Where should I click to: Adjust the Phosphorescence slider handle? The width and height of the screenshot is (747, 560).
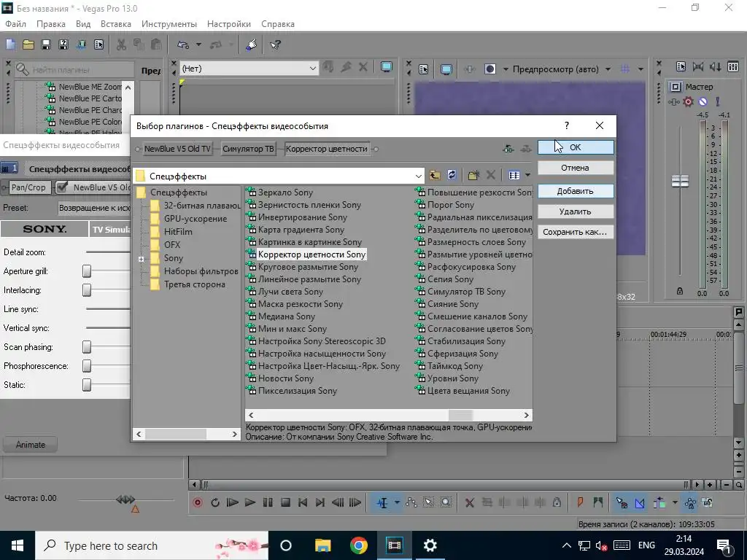pos(87,366)
